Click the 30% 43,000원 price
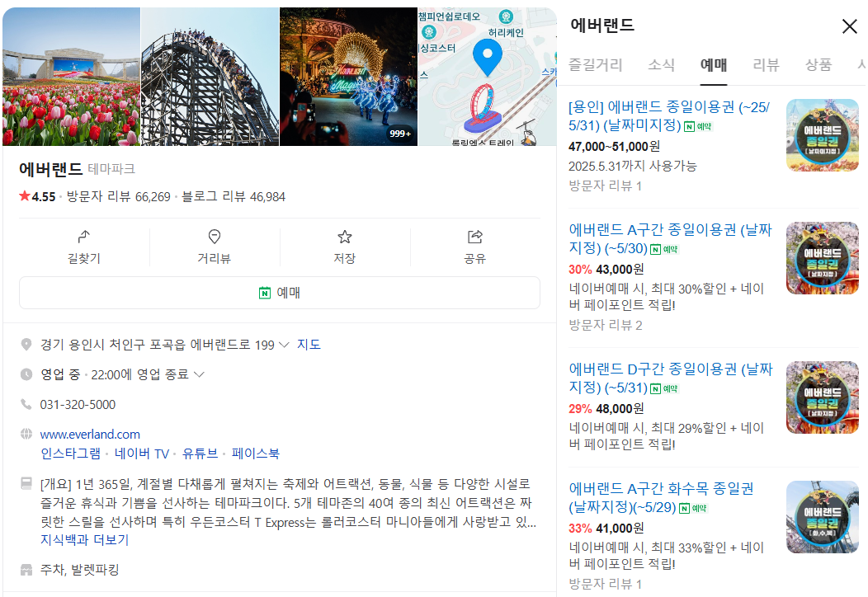868x597 pixels. [x=606, y=270]
